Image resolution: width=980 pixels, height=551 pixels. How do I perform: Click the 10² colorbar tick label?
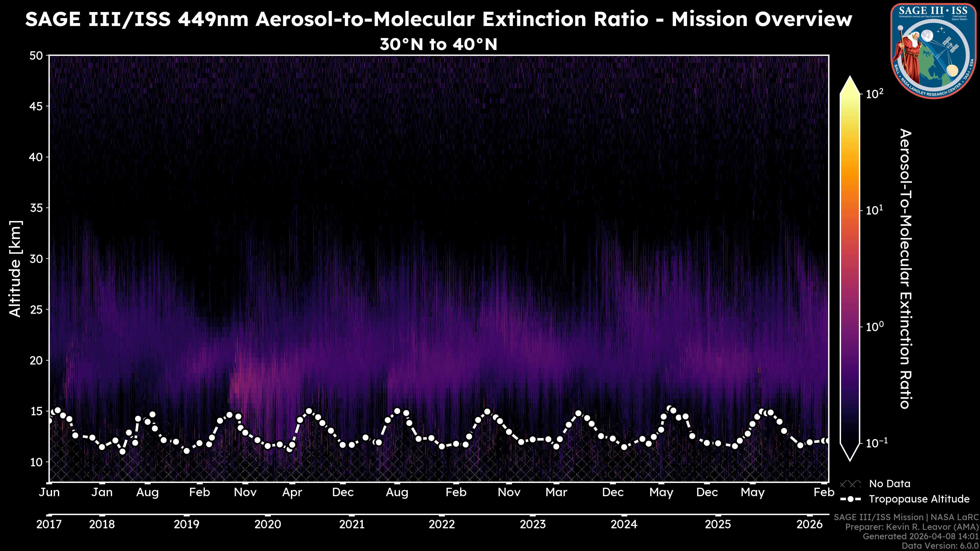[x=875, y=94]
